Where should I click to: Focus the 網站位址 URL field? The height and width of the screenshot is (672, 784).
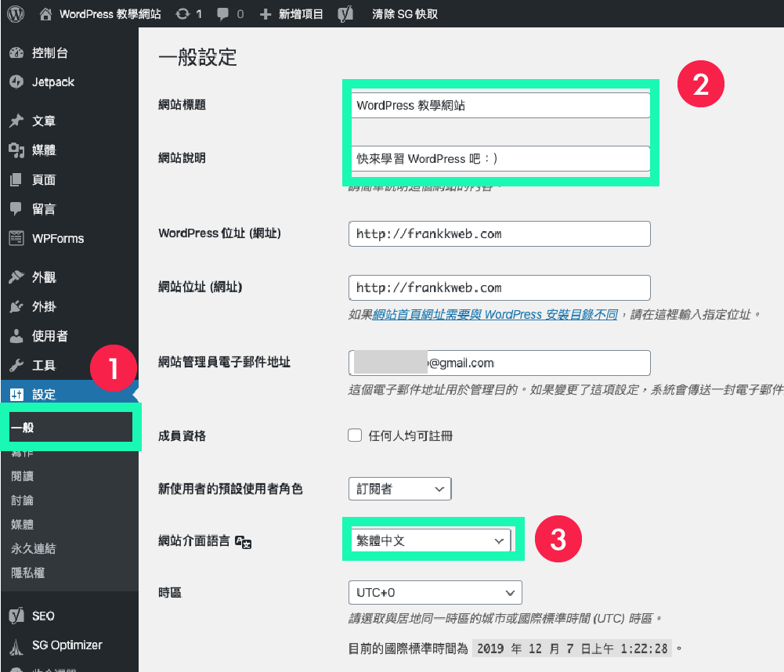(500, 287)
